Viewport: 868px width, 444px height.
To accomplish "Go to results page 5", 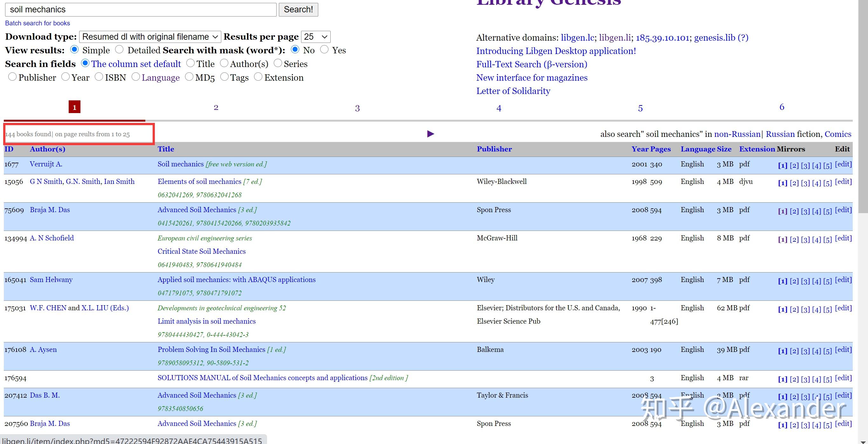I will (640, 108).
